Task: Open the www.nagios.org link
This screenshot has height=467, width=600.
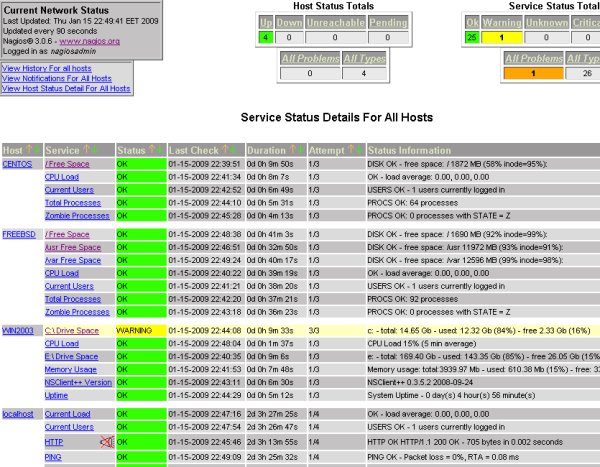Action: pos(89,41)
